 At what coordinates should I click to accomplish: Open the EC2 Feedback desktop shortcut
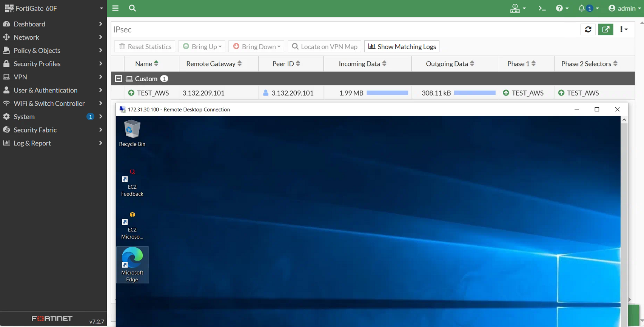132,183
